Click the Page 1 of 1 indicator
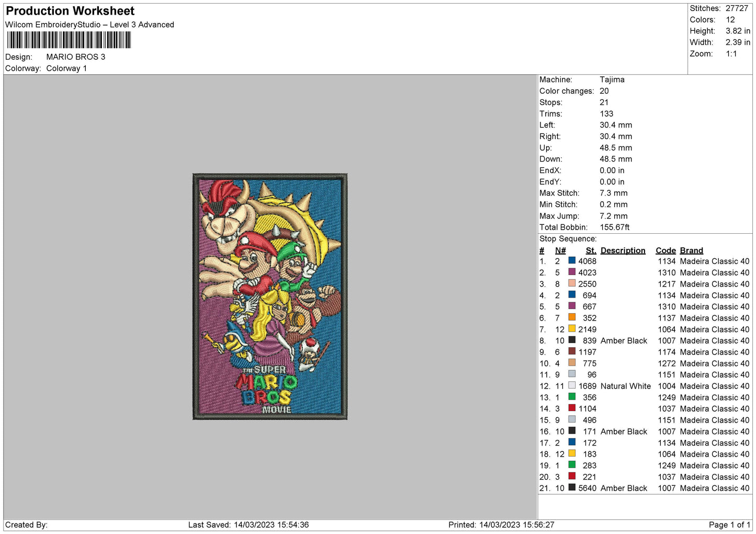Screen dimensions: 756x534 point(729,525)
